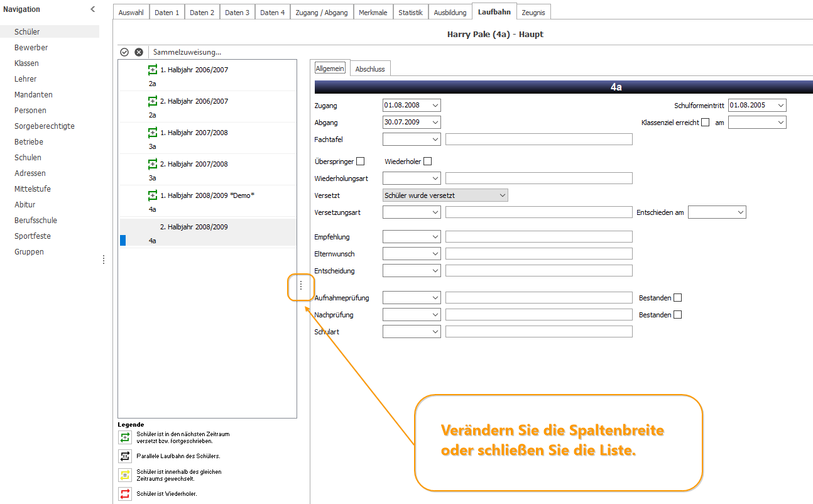Open the Zugang date dropdown
813x504 pixels.
point(435,106)
